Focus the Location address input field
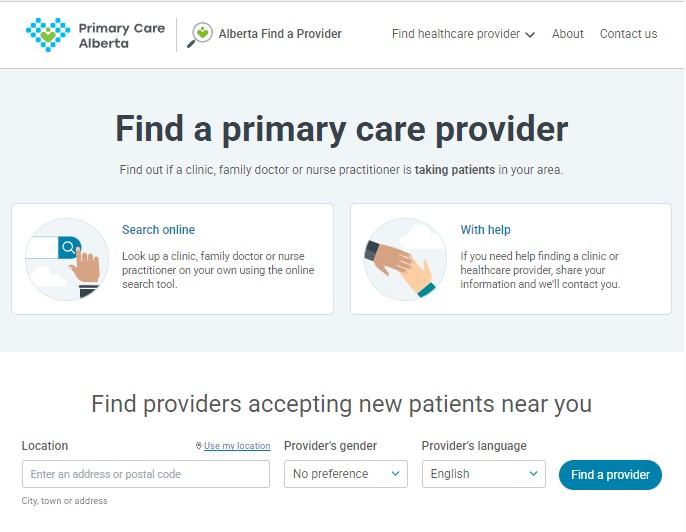 point(146,474)
